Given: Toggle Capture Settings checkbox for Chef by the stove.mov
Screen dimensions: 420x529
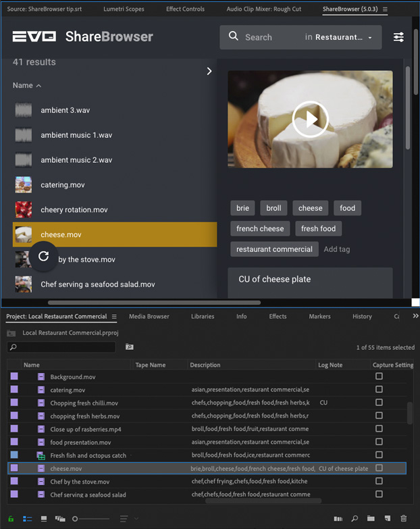Looking at the screenshot, I should 379,481.
